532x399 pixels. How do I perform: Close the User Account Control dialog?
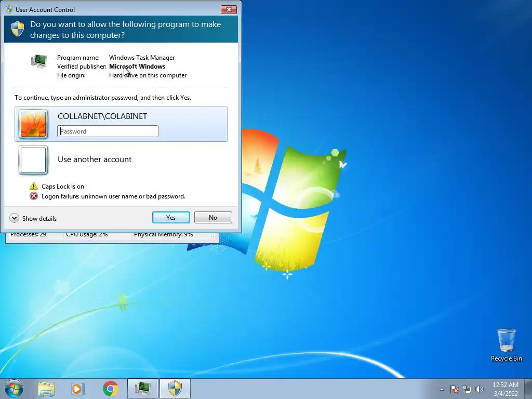pos(229,9)
